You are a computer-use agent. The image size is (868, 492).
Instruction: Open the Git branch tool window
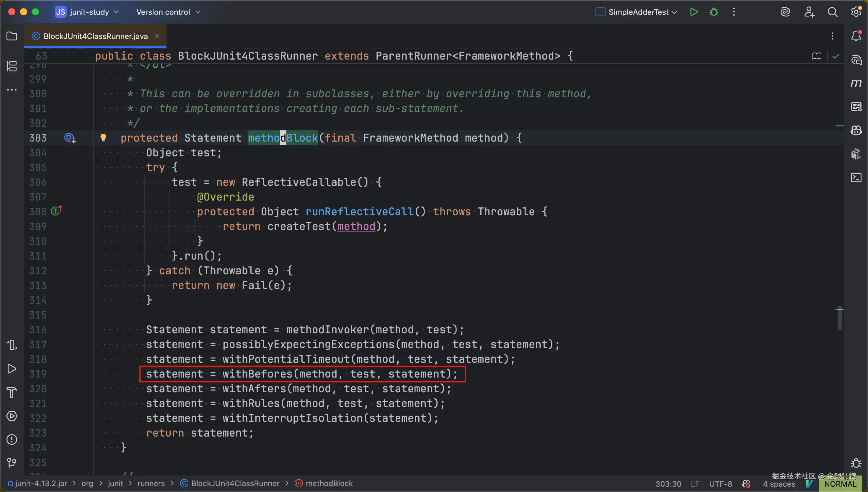[12, 463]
